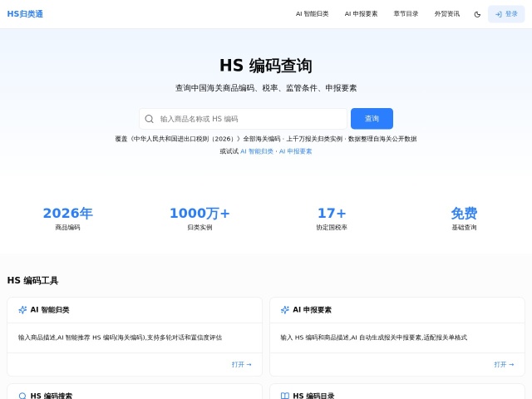Image resolution: width=532 pixels, height=399 pixels.
Task: Open the AI 申报要素 card title
Action: pyautogui.click(x=313, y=310)
